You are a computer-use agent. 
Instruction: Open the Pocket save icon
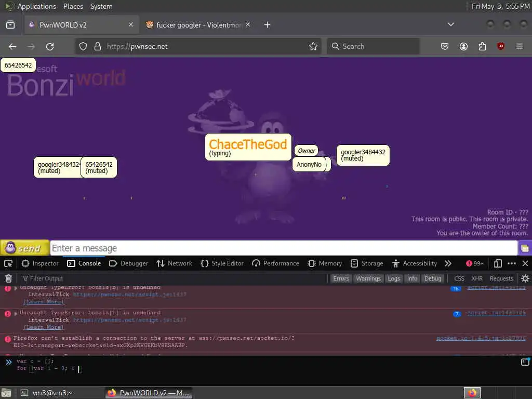445,46
